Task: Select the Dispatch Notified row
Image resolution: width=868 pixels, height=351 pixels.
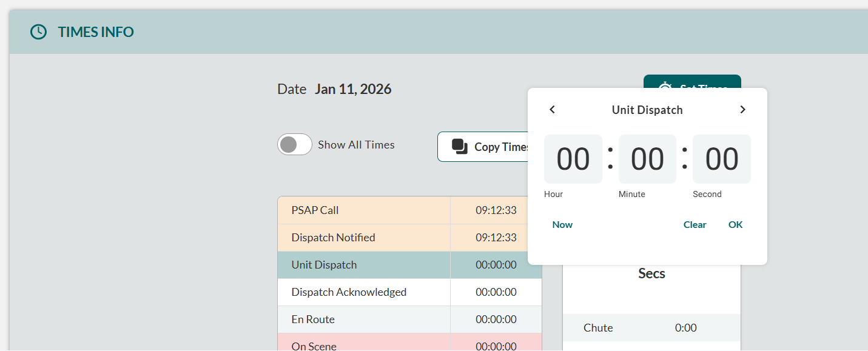Action: pos(364,238)
